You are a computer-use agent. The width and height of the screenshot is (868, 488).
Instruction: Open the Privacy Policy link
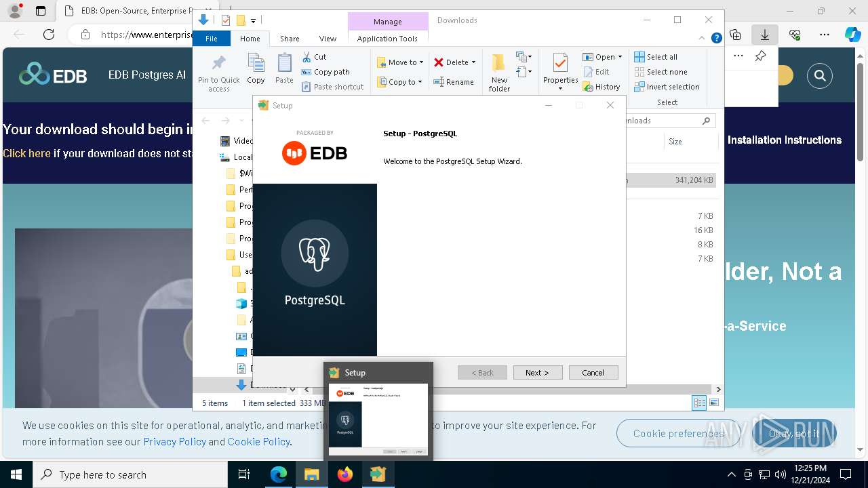(x=174, y=441)
